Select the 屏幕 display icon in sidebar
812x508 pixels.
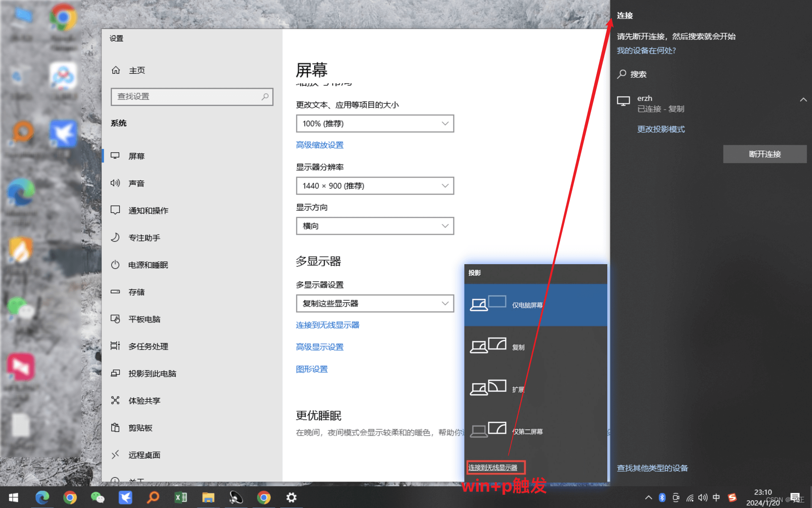115,155
